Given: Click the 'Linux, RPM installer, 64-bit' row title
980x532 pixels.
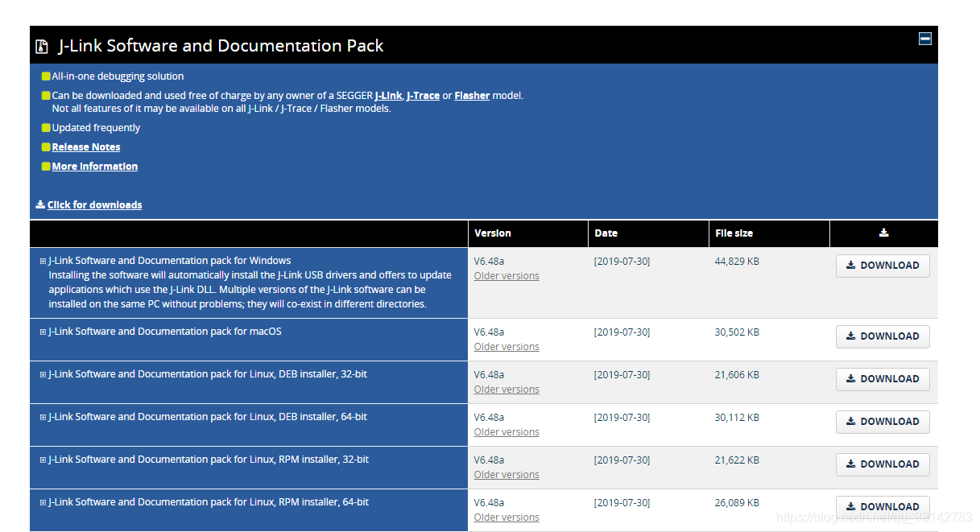Looking at the screenshot, I should [x=209, y=502].
